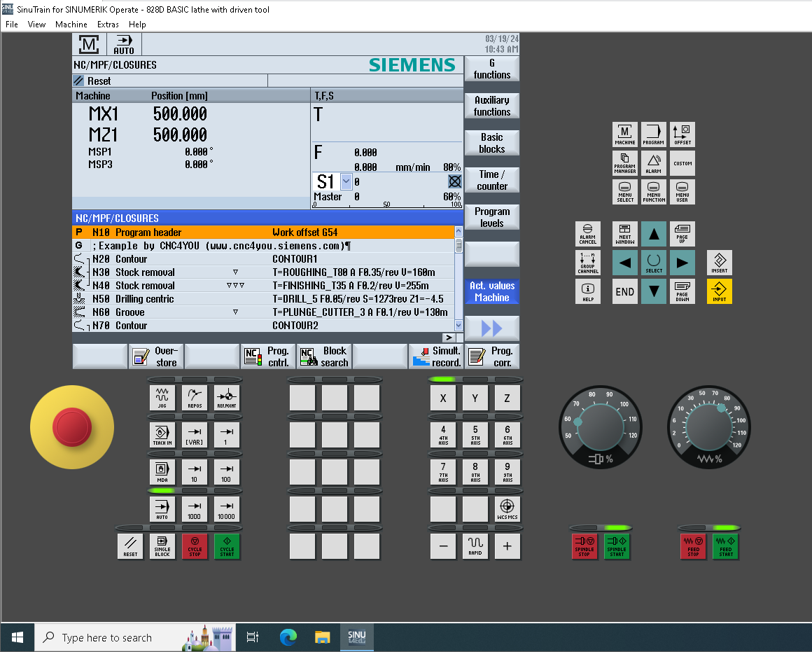The width and height of the screenshot is (812, 652).
Task: Open the S1 spindle dropdown
Action: [x=346, y=181]
